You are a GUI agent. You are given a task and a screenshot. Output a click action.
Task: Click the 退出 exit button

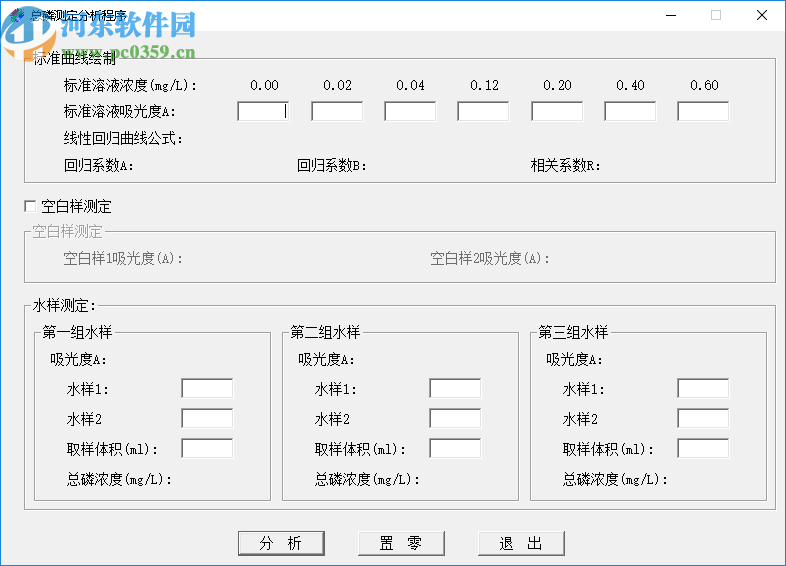[521, 543]
